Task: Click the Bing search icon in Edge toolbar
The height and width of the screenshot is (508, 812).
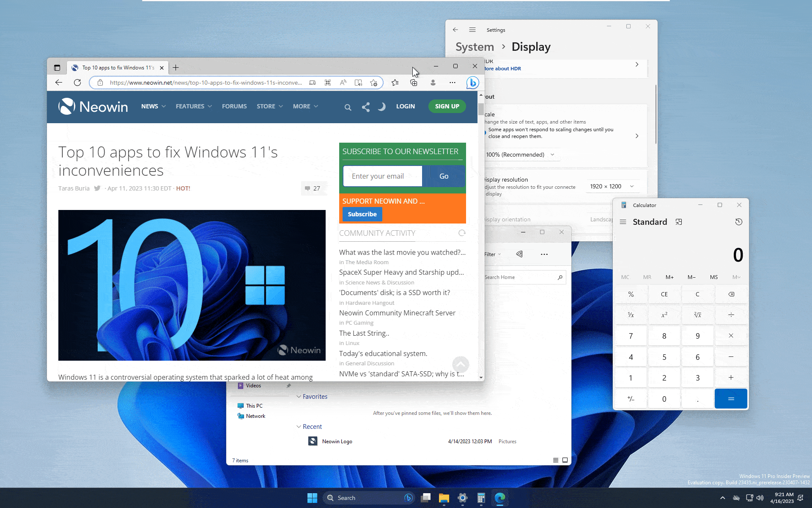Action: 473,83
